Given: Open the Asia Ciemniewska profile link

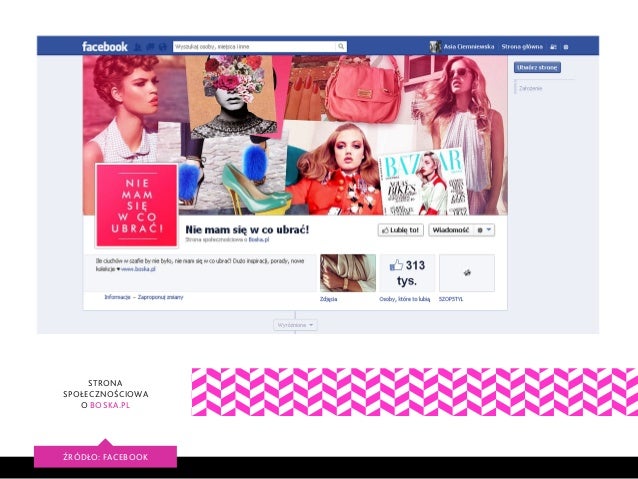Looking at the screenshot, I should click(469, 46).
